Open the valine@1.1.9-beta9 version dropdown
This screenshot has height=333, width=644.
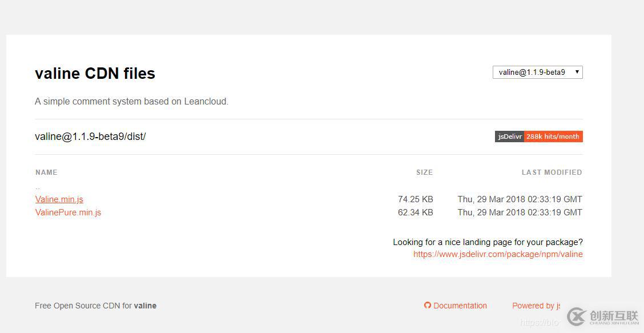click(537, 73)
